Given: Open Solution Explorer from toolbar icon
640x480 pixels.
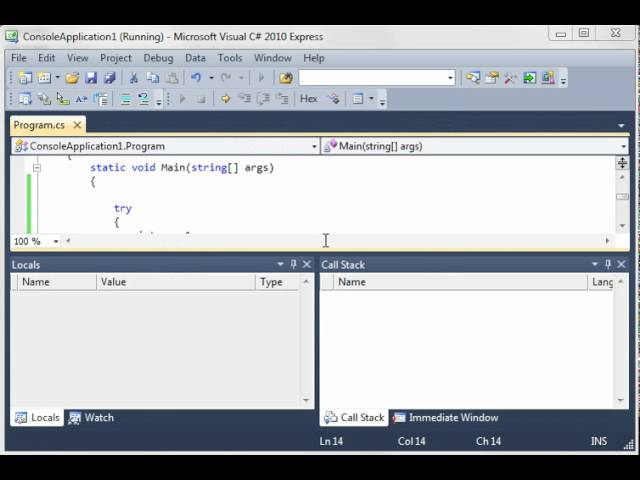Looking at the screenshot, I should coord(473,78).
